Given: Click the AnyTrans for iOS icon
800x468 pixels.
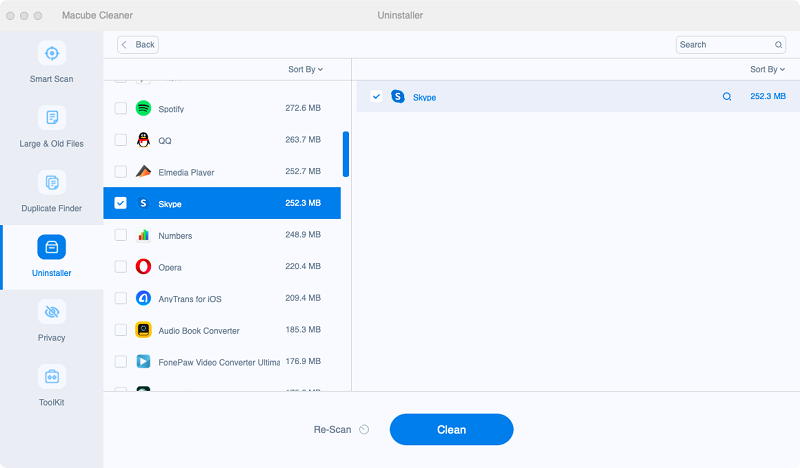Looking at the screenshot, I should click(x=143, y=298).
